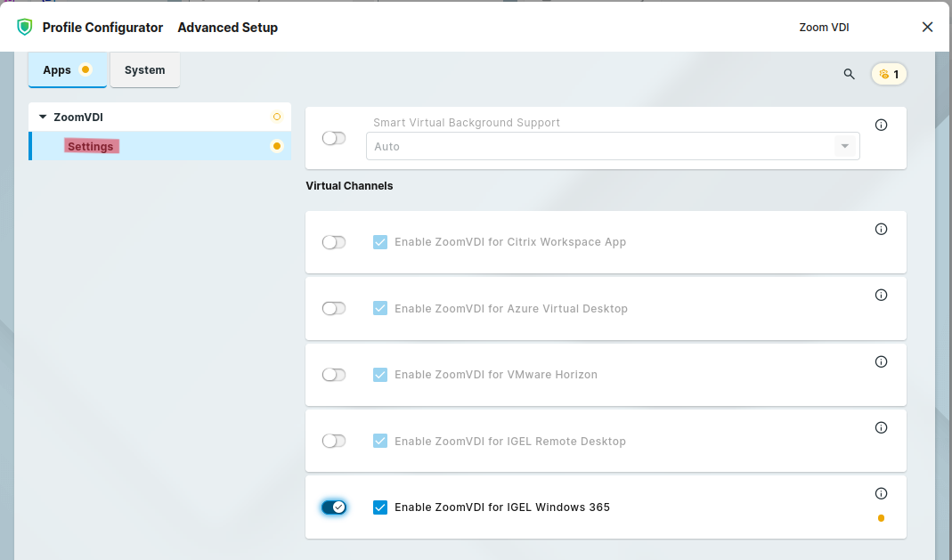This screenshot has height=560, width=952.
Task: Open the search magnifier icon
Action: pyautogui.click(x=849, y=74)
